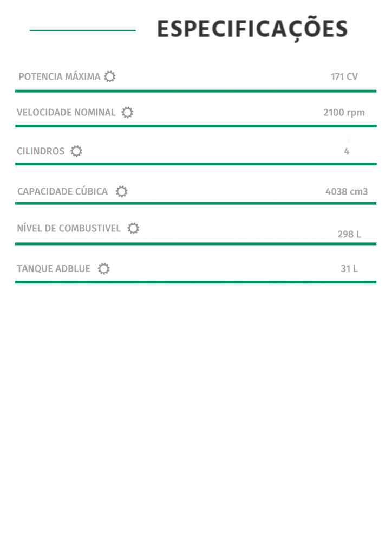Select the gear icon beside Cilindros

[76, 151]
